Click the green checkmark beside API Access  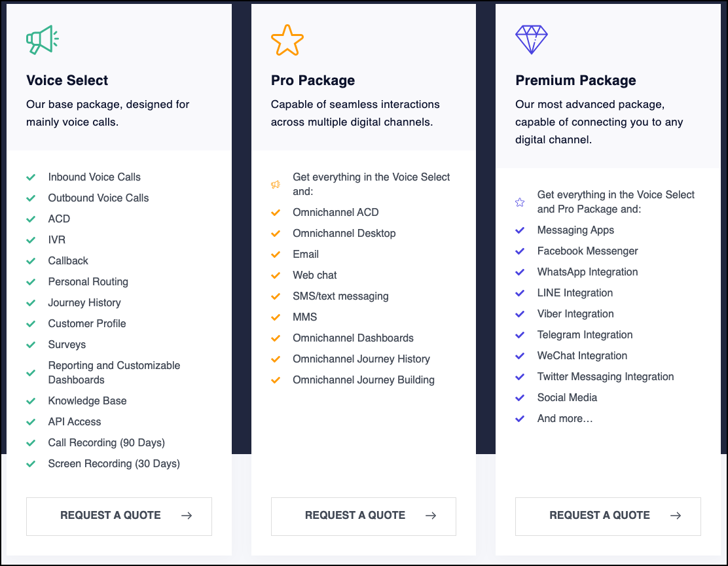pyautogui.click(x=31, y=422)
